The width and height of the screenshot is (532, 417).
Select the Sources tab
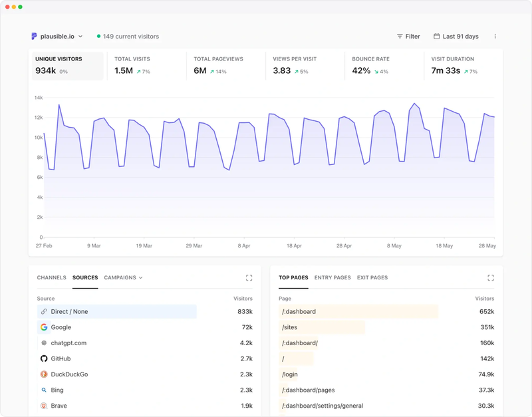point(85,277)
